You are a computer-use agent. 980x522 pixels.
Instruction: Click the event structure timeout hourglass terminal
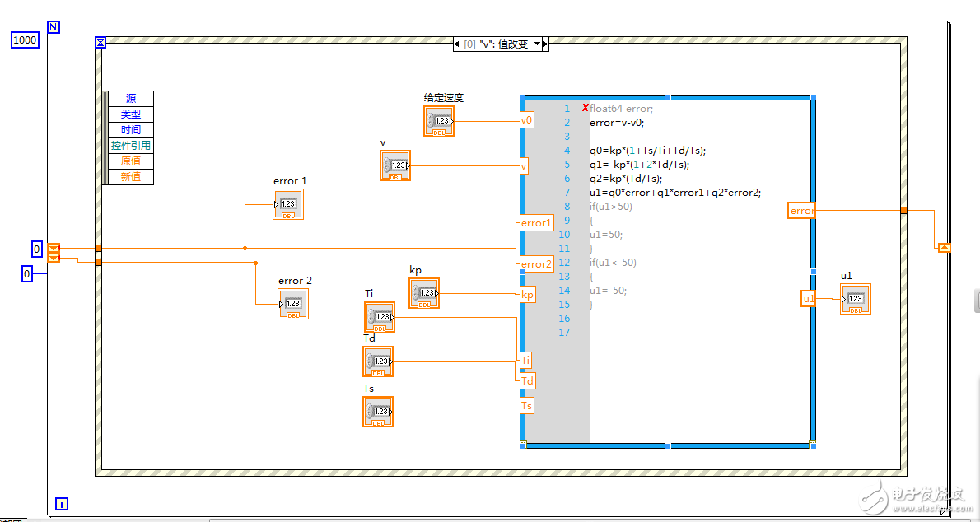pyautogui.click(x=100, y=43)
